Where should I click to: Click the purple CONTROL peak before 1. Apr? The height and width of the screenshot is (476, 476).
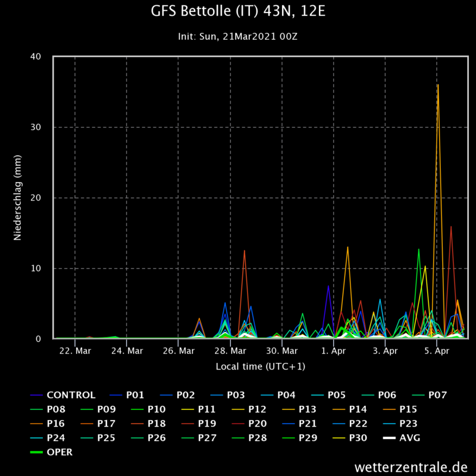328,286
